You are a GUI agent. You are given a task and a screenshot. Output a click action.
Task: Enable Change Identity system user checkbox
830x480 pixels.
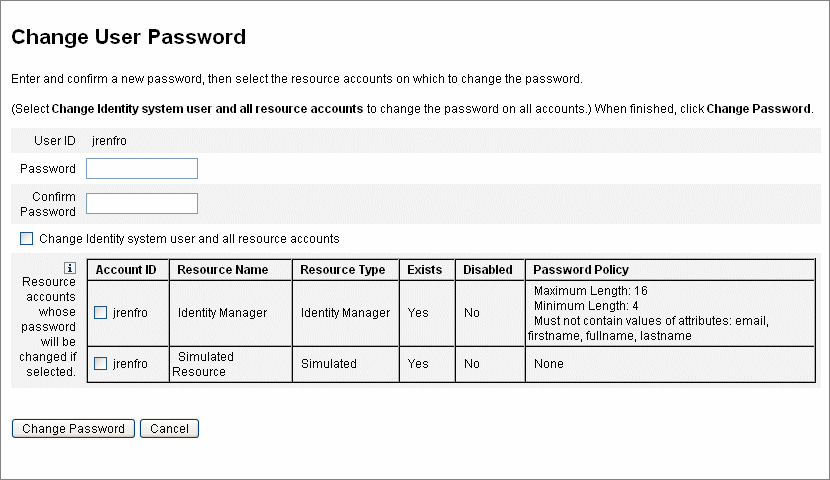26,239
